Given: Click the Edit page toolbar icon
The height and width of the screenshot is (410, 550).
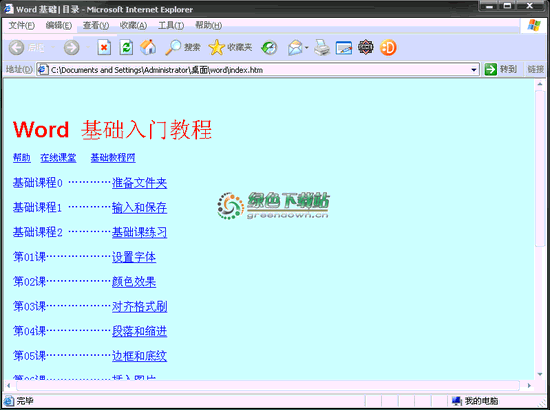Looking at the screenshot, I should tap(344, 48).
